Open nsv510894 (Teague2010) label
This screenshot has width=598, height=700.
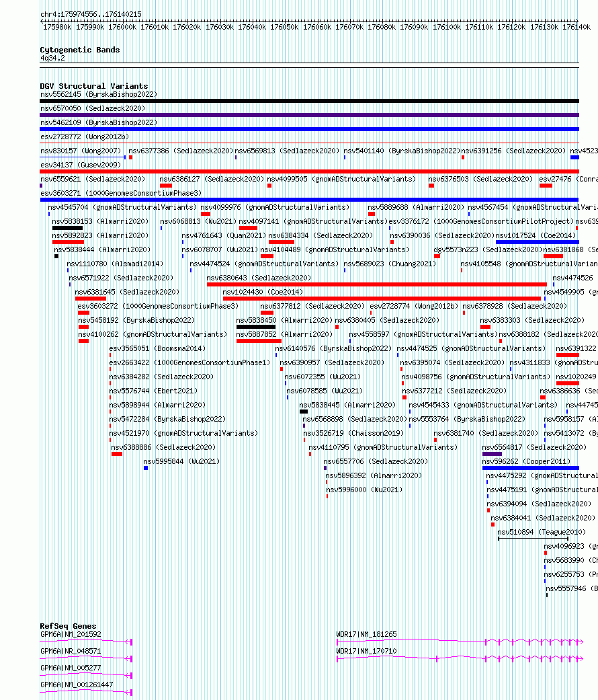(542, 532)
